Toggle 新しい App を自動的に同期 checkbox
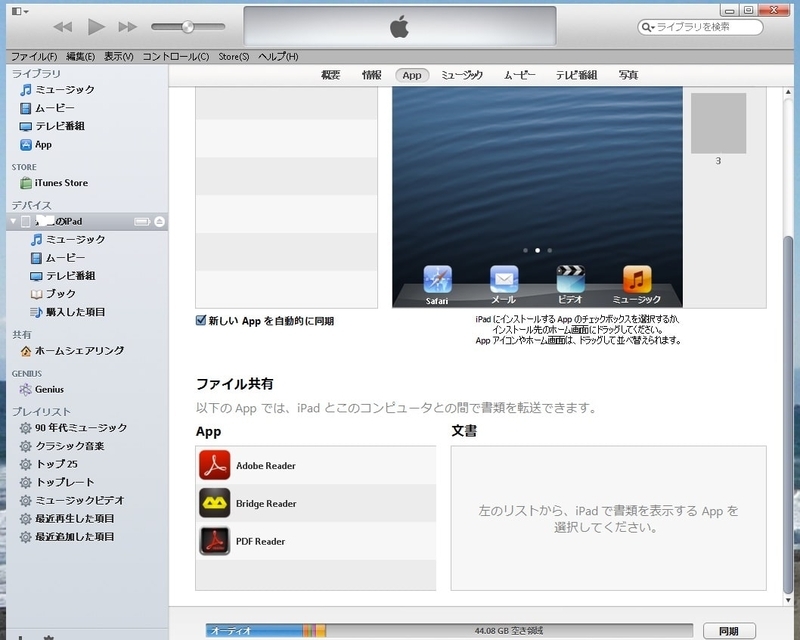Viewport: 800px width, 640px height. point(201,321)
